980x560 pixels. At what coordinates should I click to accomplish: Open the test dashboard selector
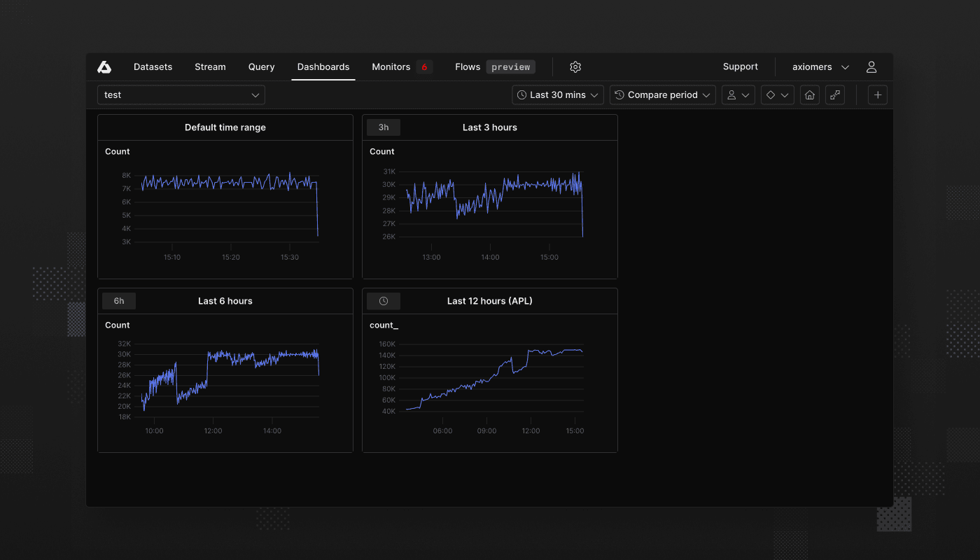181,94
